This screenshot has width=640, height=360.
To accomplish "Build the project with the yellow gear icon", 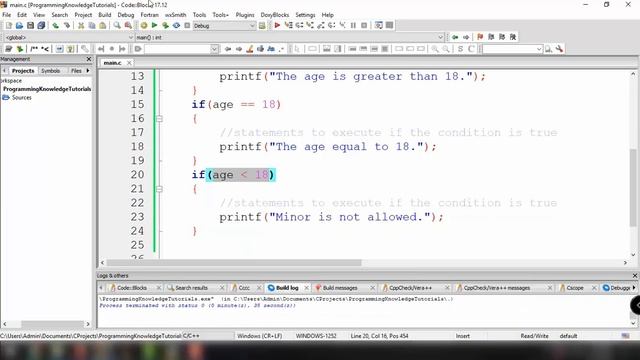I will coord(144,25).
